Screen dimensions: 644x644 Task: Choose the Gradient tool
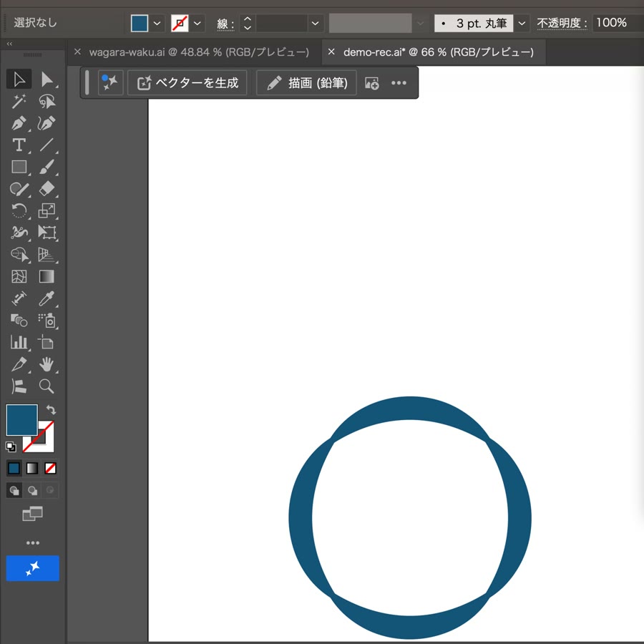coord(47,276)
